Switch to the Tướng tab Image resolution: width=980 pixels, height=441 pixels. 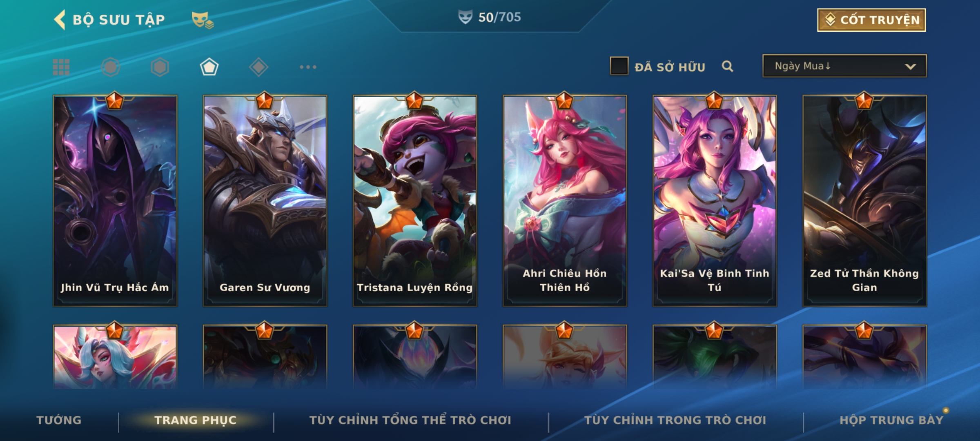tap(59, 420)
